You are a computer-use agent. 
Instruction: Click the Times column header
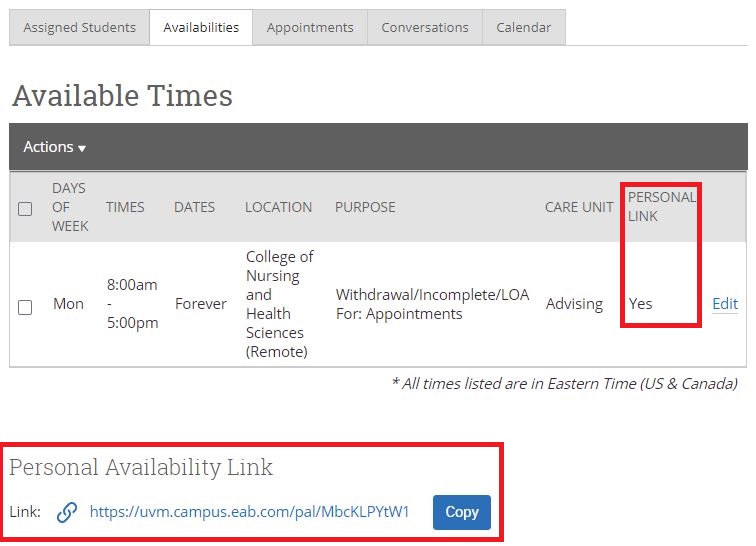point(125,207)
